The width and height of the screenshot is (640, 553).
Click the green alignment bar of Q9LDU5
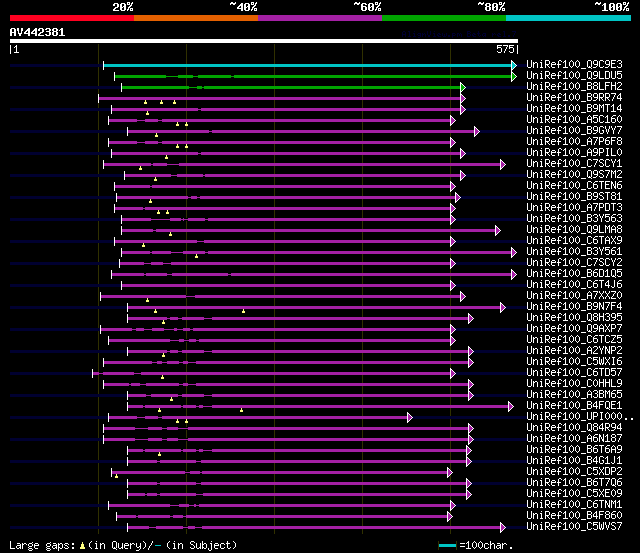click(x=313, y=76)
